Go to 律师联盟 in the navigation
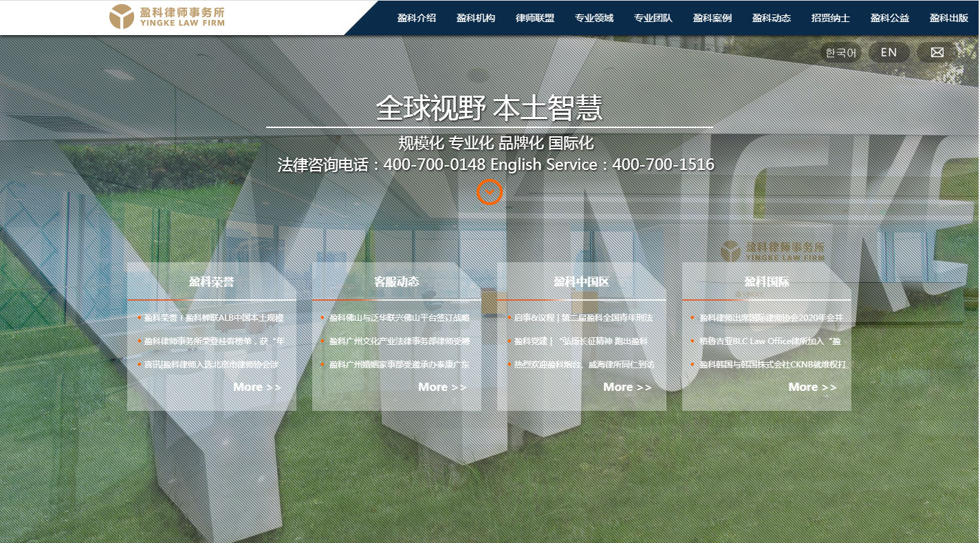This screenshot has width=980, height=543. click(x=535, y=19)
